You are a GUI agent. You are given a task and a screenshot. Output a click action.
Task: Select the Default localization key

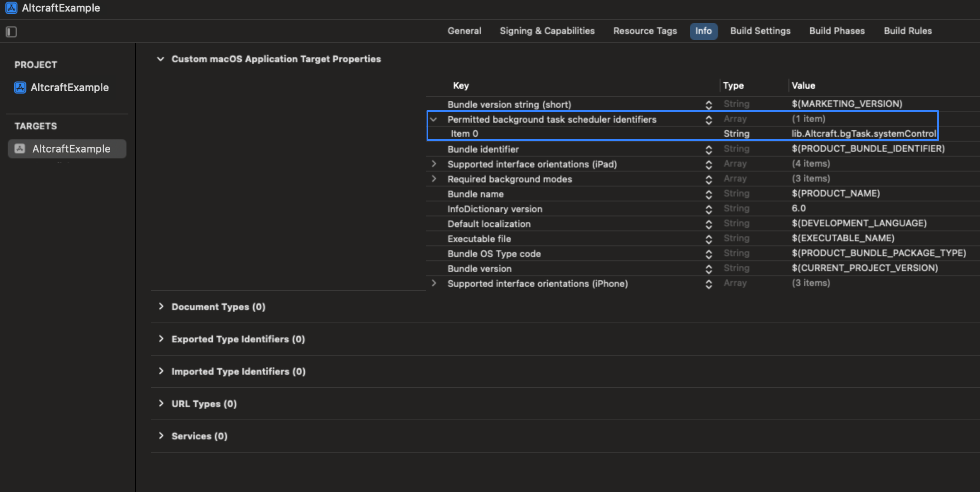[x=489, y=224]
